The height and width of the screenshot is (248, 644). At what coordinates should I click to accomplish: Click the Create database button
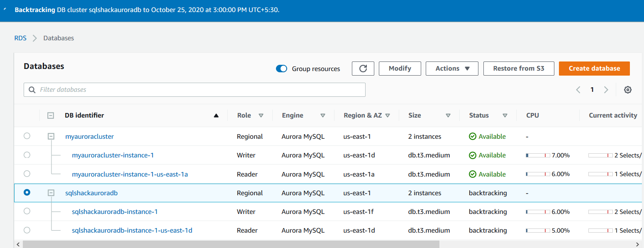pos(594,69)
